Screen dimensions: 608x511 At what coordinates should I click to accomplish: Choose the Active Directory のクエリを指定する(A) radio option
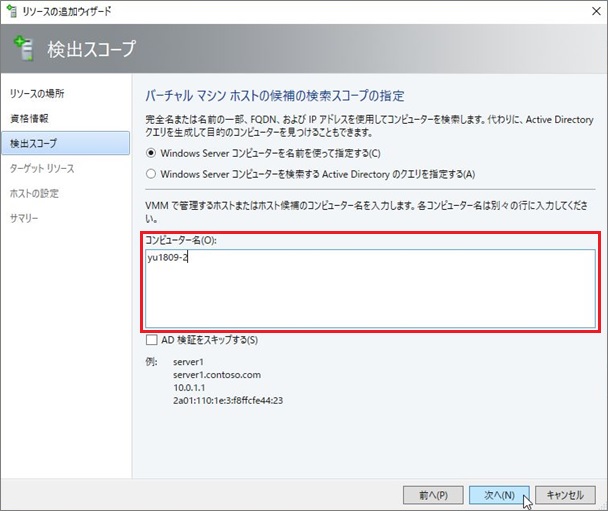point(151,173)
